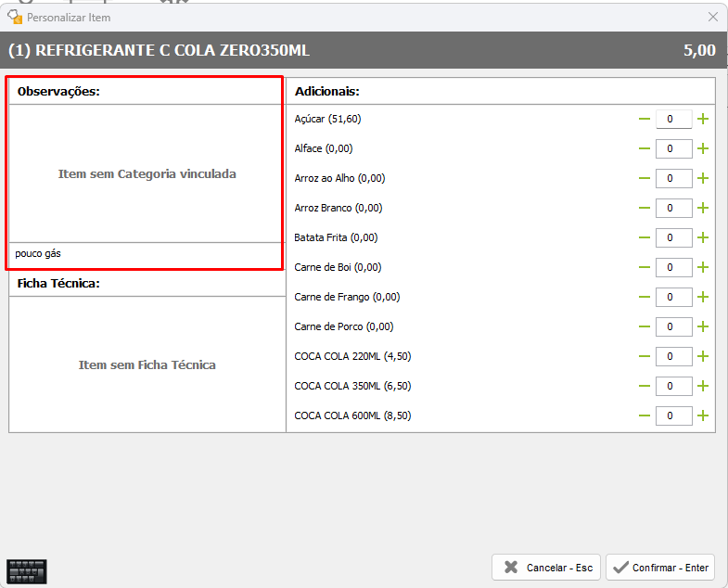Focus the observation text field "pouco gás"
728x588 pixels.
[x=145, y=253]
